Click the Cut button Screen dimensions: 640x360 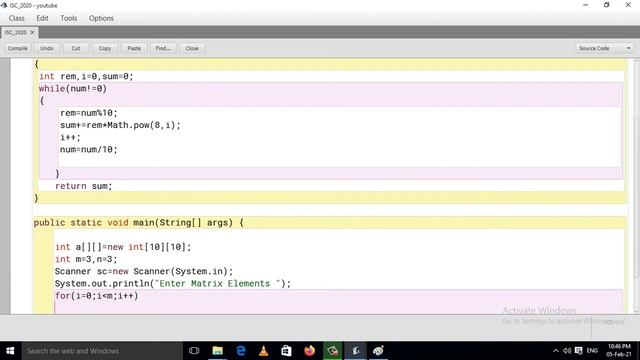pos(76,48)
